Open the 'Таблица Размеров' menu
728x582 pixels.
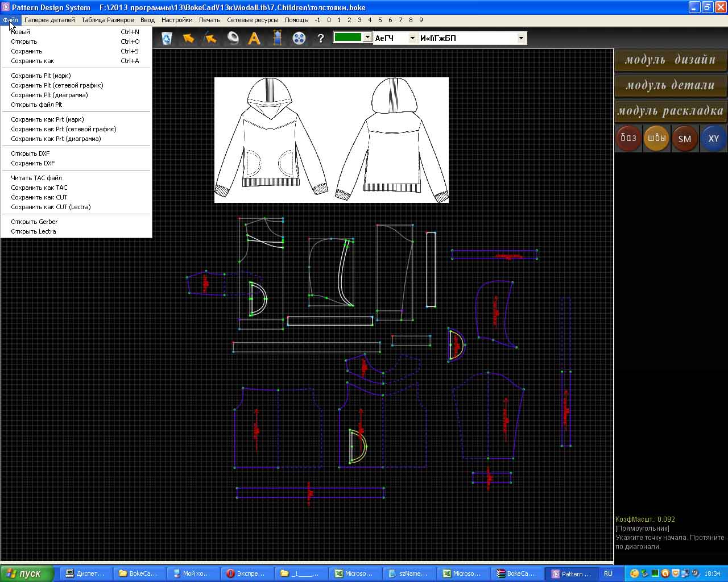(107, 20)
